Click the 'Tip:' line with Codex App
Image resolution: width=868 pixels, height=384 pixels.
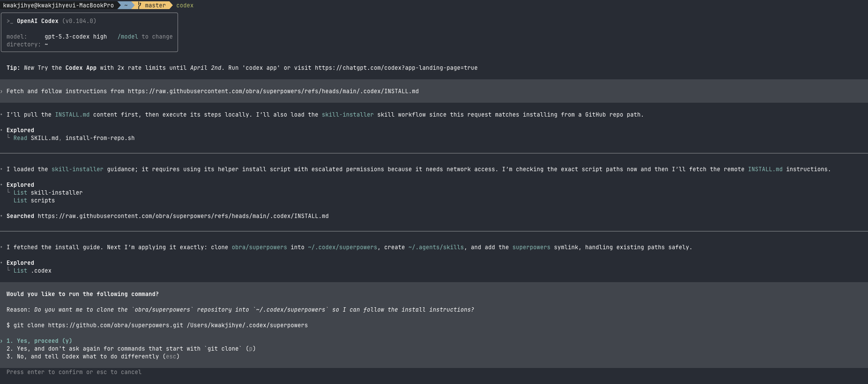tap(242, 68)
